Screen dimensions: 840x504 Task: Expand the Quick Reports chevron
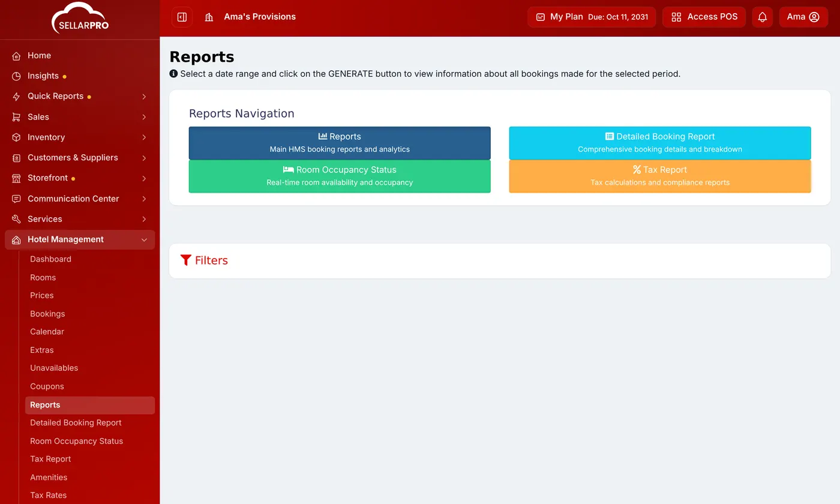(144, 97)
